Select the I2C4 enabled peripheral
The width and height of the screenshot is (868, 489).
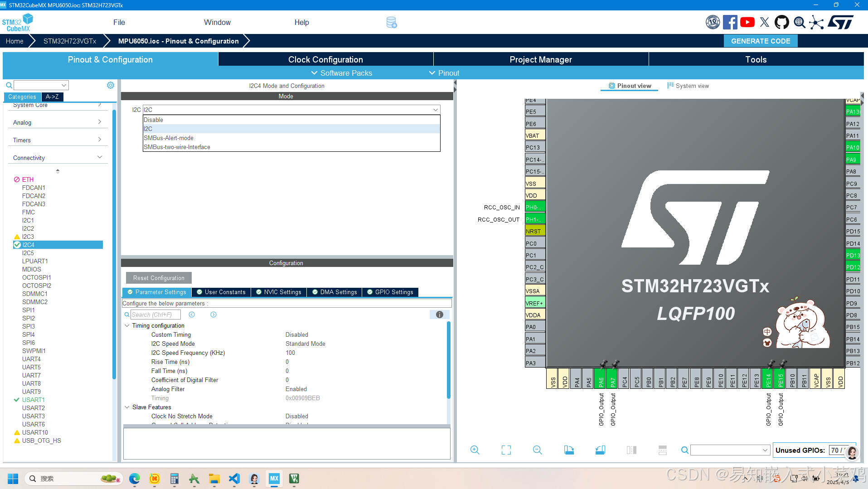click(x=58, y=245)
